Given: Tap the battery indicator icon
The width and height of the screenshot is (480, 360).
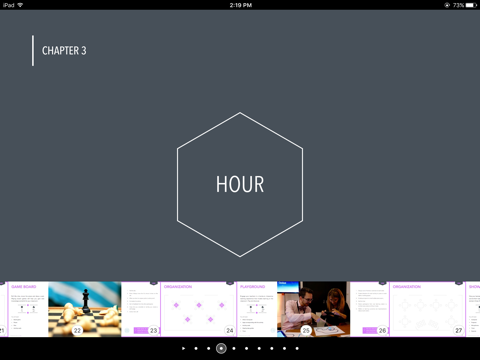Looking at the screenshot, I should click(471, 5).
